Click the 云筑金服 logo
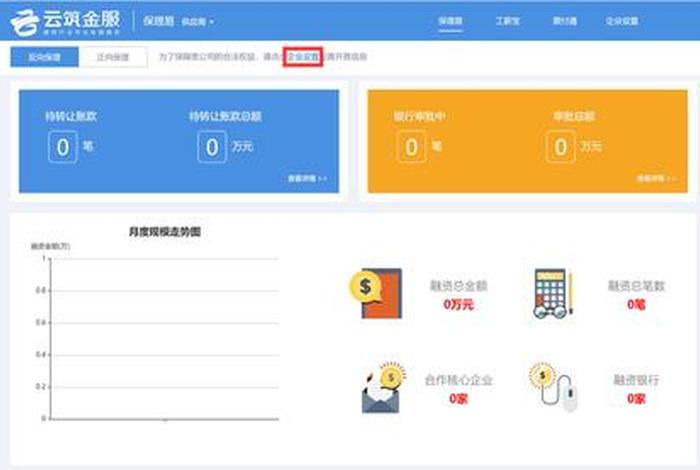Viewport: 700px width, 470px height. tap(66, 22)
